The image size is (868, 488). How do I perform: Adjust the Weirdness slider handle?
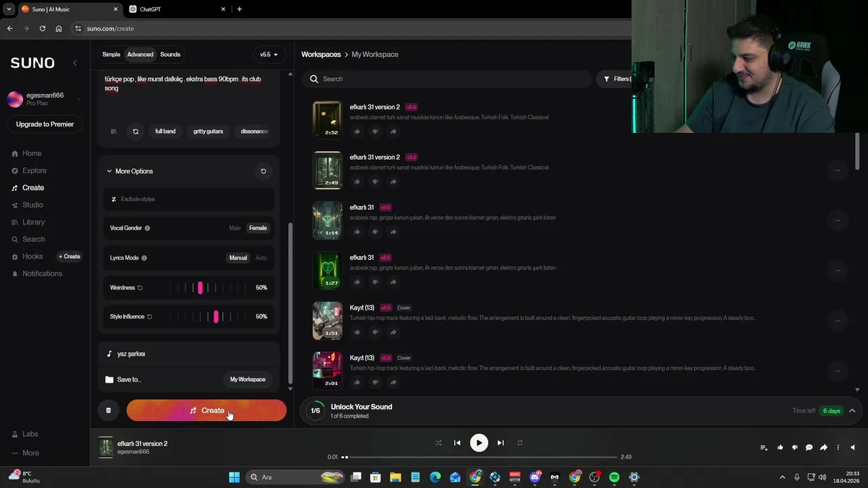[x=200, y=288]
